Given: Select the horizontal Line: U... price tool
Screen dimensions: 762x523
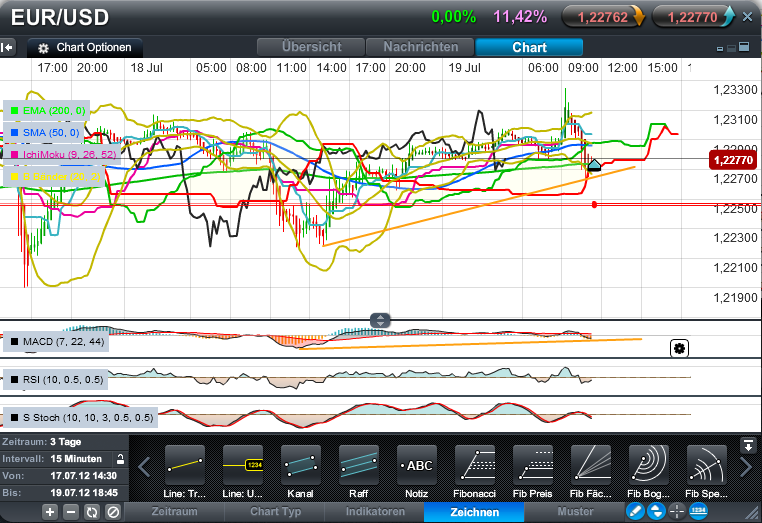Looking at the screenshot, I should pyautogui.click(x=242, y=465).
